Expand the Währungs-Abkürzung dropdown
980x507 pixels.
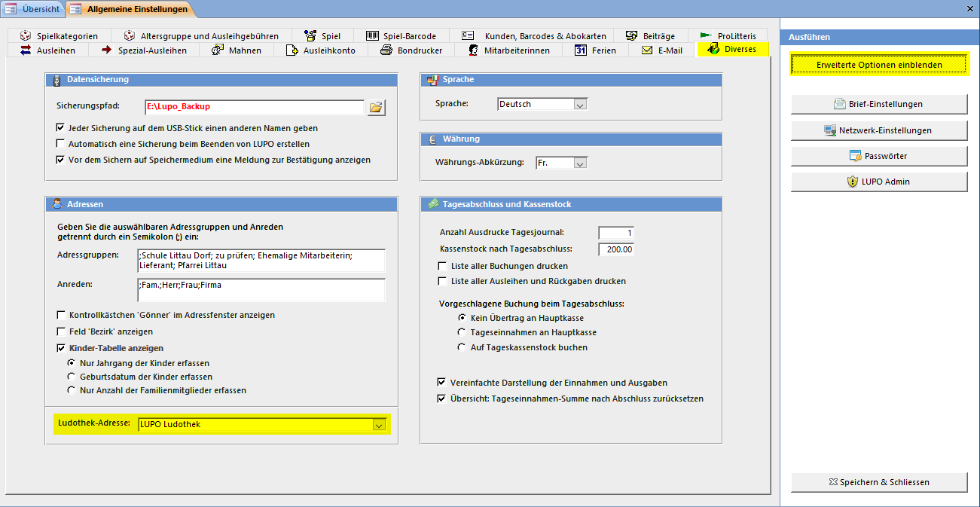tap(580, 163)
